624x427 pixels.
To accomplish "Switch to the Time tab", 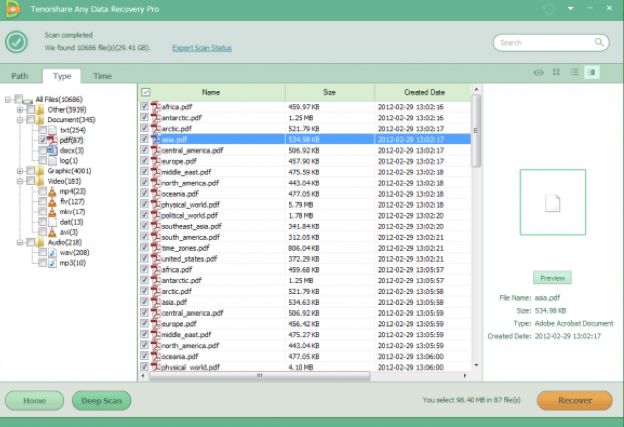I will pos(102,76).
